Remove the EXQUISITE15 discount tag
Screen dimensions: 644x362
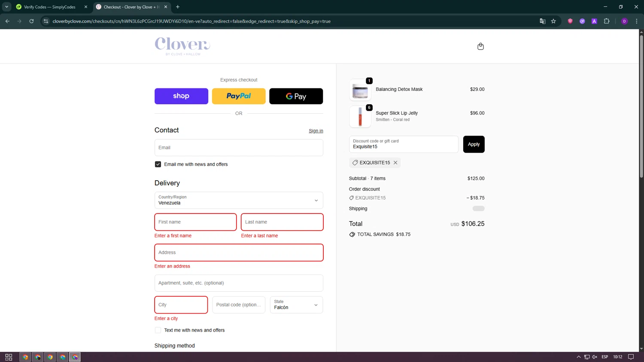[395, 163]
